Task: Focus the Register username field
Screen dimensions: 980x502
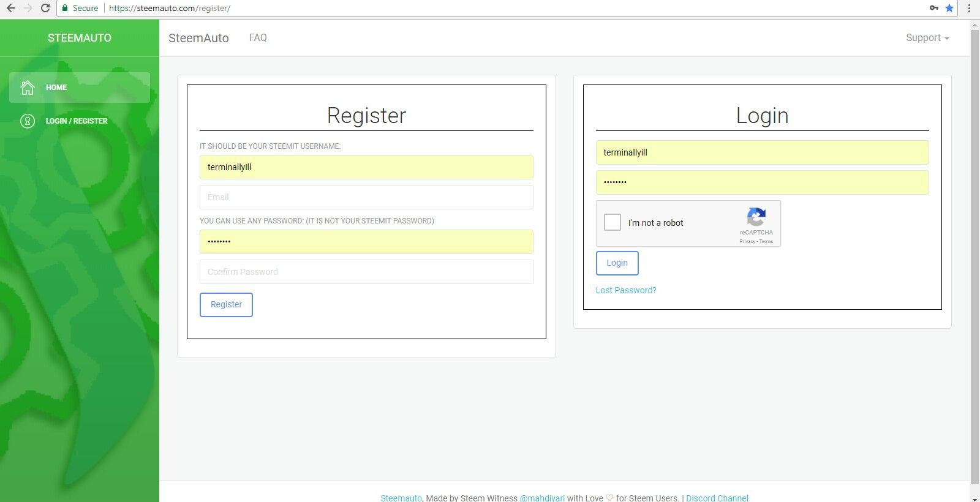Action: [x=366, y=167]
